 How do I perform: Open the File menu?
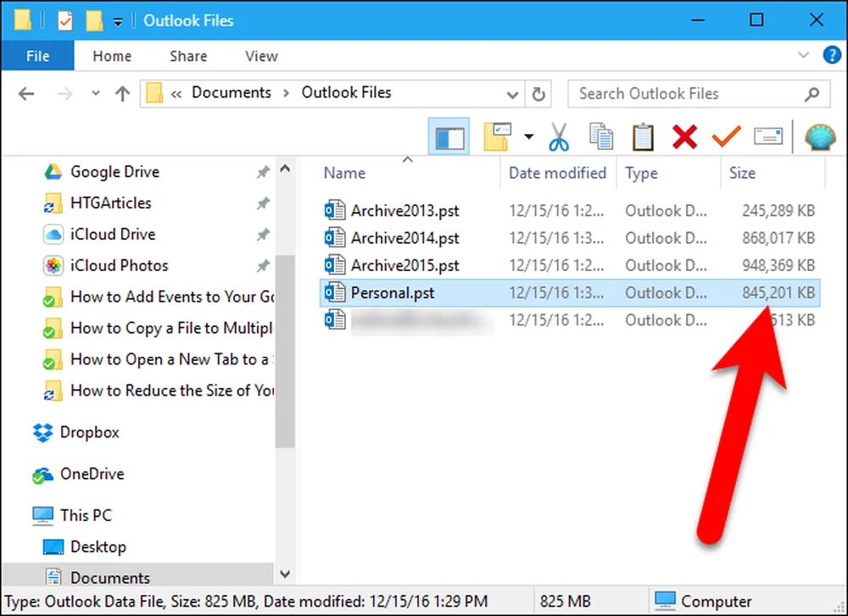pos(38,56)
